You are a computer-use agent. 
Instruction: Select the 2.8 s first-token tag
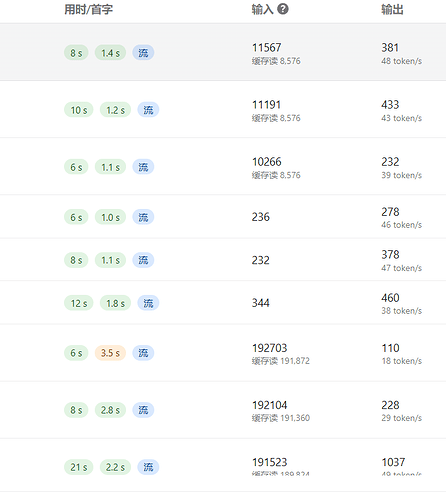(x=110, y=410)
